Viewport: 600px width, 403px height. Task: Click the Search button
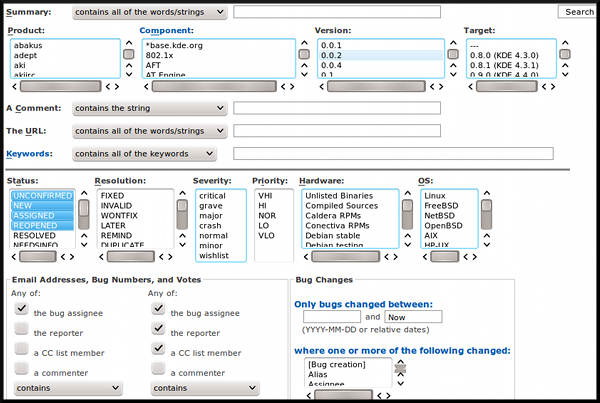578,12
